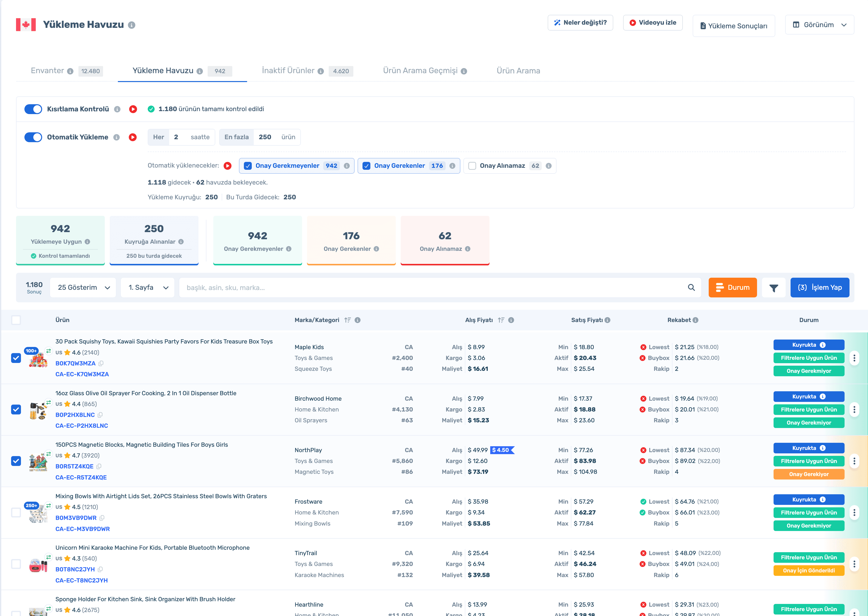Open the 25 Gösterim page size dropdown
Screen dimensions: 868x616
click(x=83, y=288)
